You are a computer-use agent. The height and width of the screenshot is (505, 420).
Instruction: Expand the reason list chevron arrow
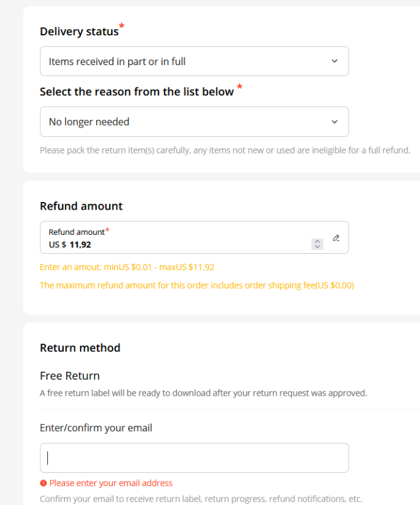[x=334, y=122]
